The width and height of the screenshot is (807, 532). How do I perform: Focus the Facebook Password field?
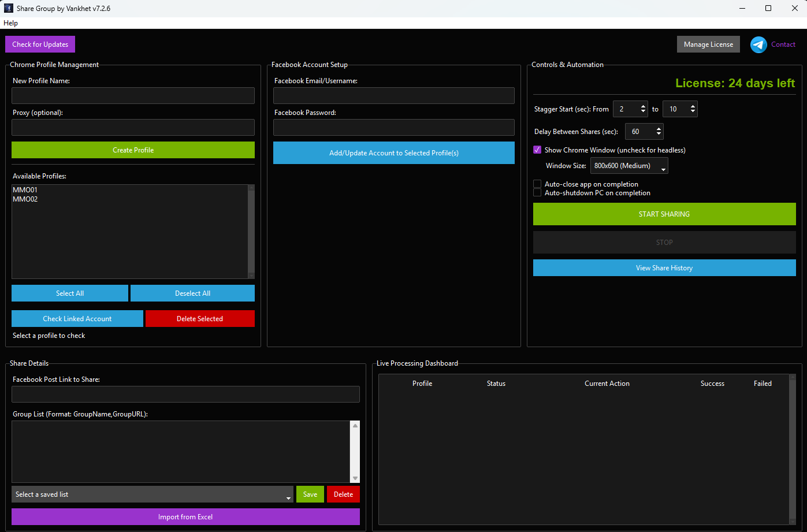point(394,127)
